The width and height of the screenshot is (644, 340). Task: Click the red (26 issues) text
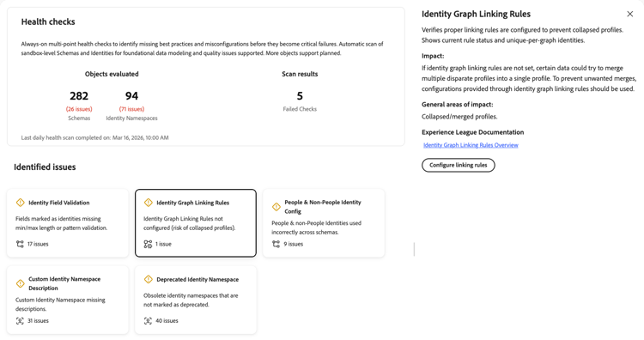79,109
